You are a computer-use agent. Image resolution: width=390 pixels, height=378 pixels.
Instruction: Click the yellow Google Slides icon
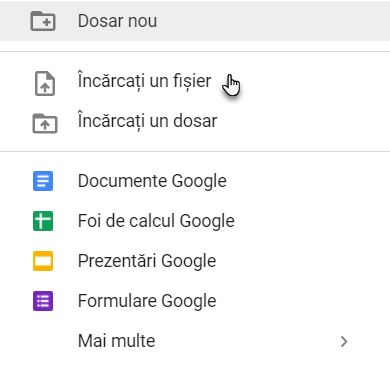[x=43, y=261]
